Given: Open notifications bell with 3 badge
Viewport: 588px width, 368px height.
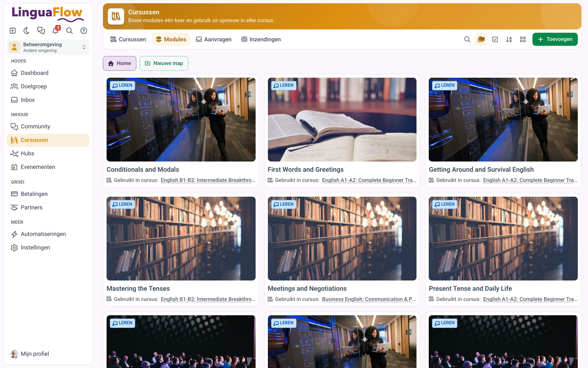Looking at the screenshot, I should pyautogui.click(x=55, y=31).
